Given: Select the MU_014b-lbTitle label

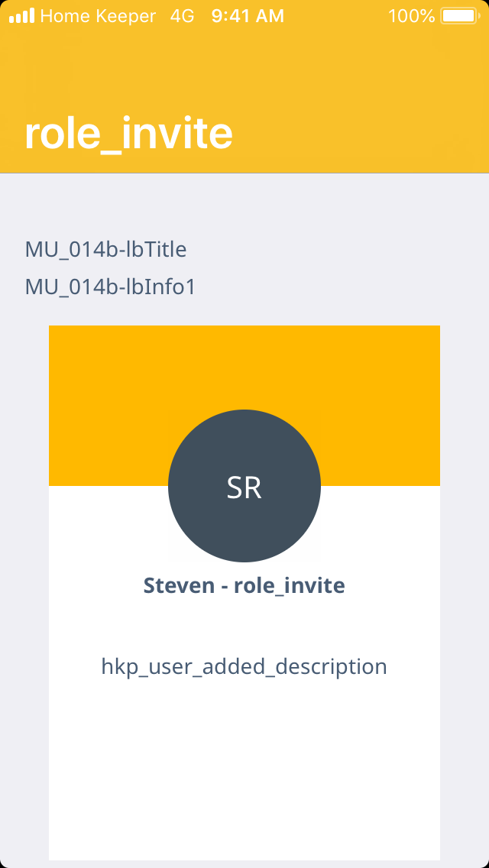Looking at the screenshot, I should click(x=106, y=249).
